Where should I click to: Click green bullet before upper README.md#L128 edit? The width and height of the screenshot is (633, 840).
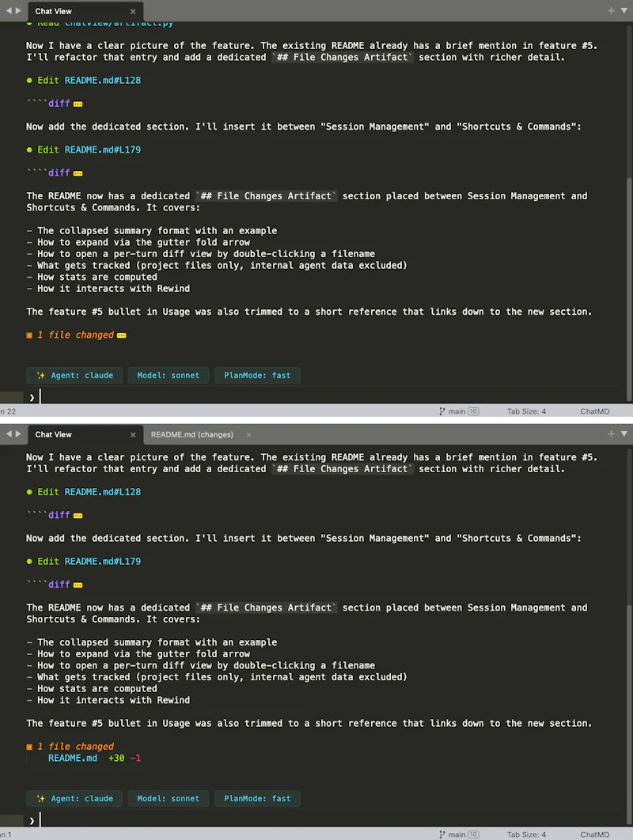(x=29, y=81)
